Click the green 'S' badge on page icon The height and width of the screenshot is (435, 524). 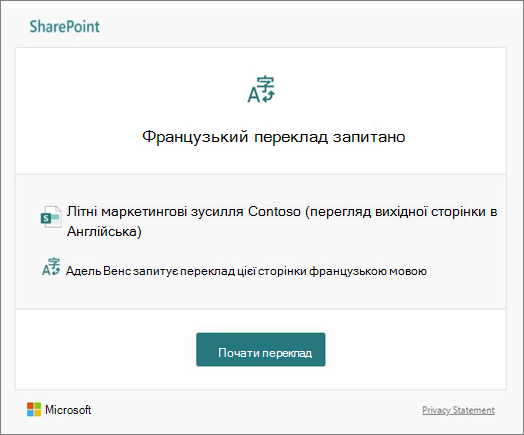[x=46, y=219]
